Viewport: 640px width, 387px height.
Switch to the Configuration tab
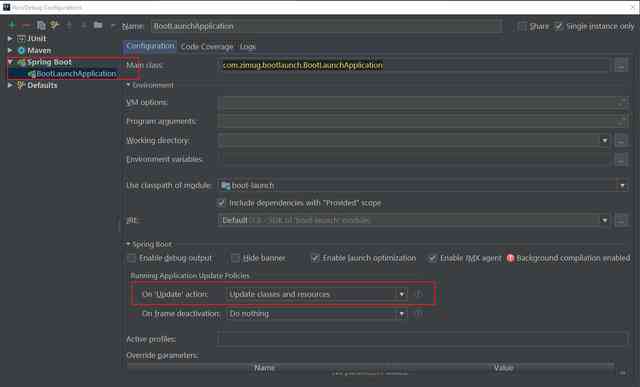(x=150, y=46)
